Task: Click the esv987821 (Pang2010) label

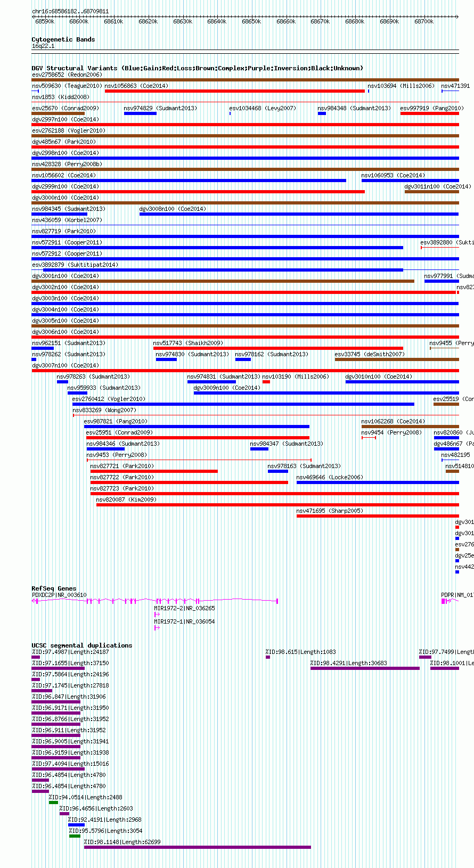Action: 116,421
